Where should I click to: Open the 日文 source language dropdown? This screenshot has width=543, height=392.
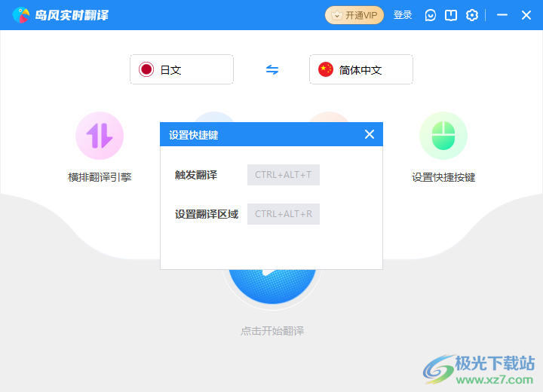(182, 69)
